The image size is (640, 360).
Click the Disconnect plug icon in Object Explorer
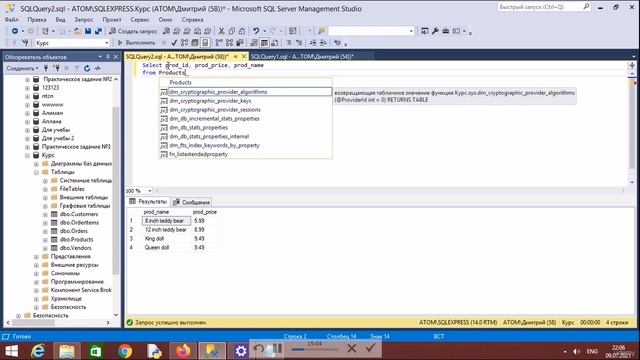[56, 69]
